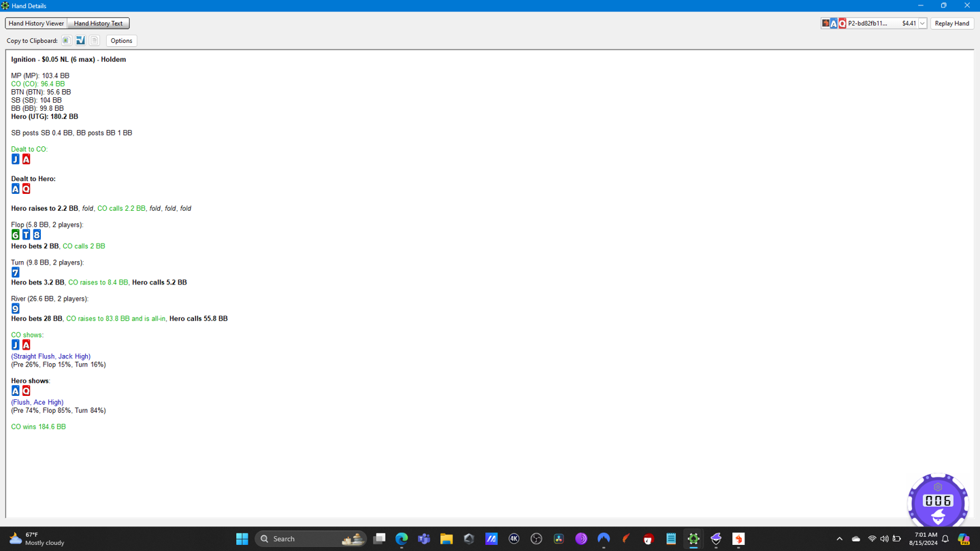Click the green poker chip taskbar icon
Viewport: 980px width, 551px height.
point(693,539)
